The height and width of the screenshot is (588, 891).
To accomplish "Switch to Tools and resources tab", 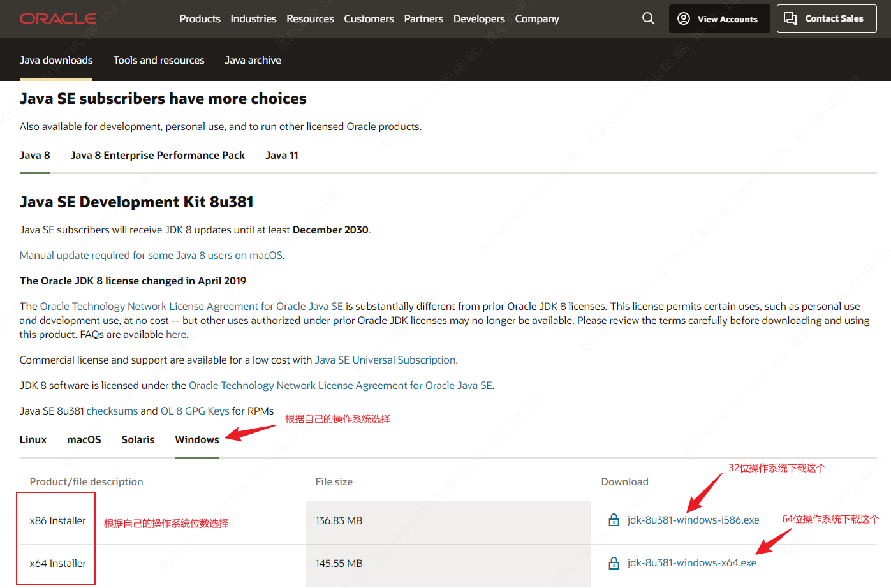I will point(159,60).
